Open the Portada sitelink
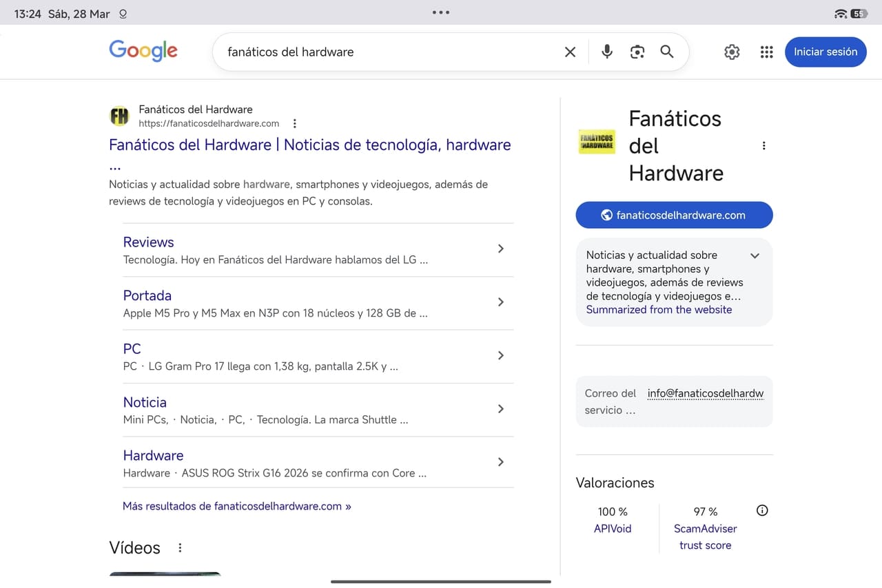The image size is (882, 588). click(147, 295)
